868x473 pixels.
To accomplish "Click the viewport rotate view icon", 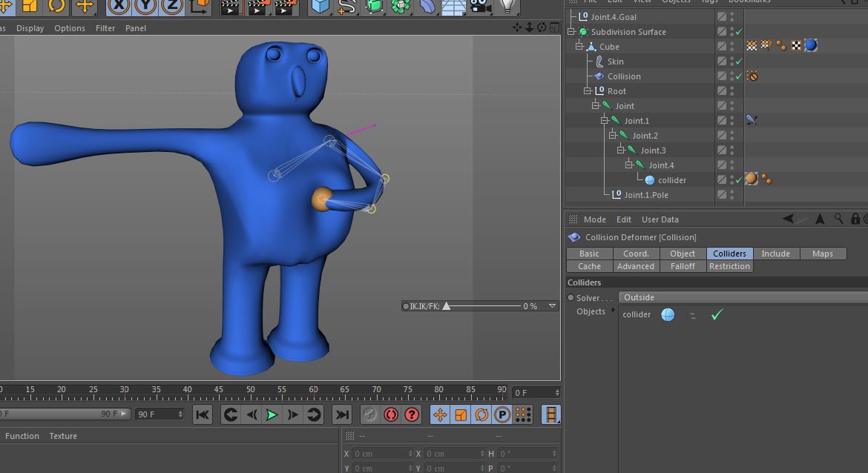I will coord(542,27).
